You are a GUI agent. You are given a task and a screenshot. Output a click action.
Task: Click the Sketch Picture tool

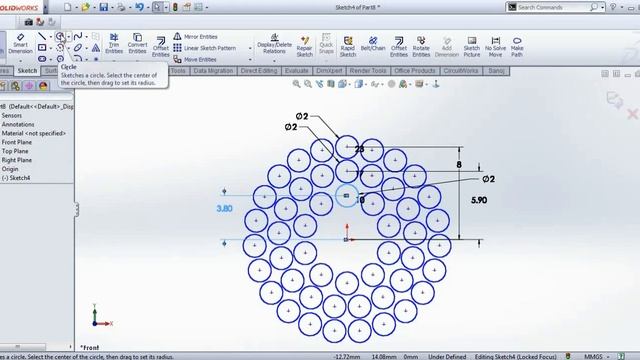[472, 46]
